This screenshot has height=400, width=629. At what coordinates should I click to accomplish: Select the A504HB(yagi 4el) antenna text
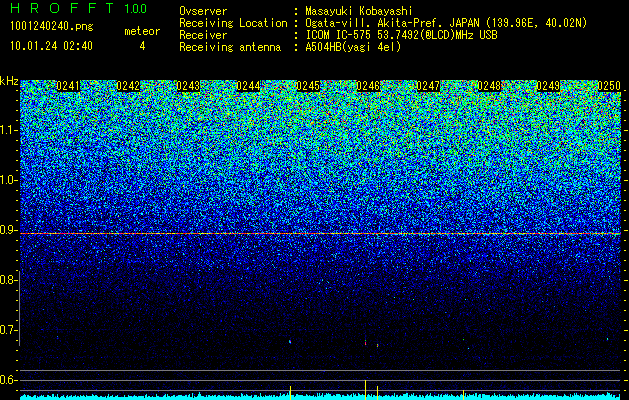(353, 47)
